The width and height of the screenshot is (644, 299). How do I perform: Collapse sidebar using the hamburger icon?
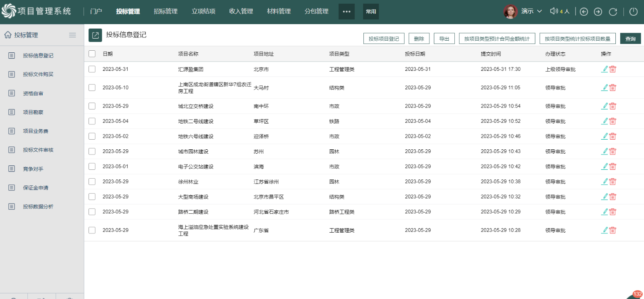pos(72,35)
